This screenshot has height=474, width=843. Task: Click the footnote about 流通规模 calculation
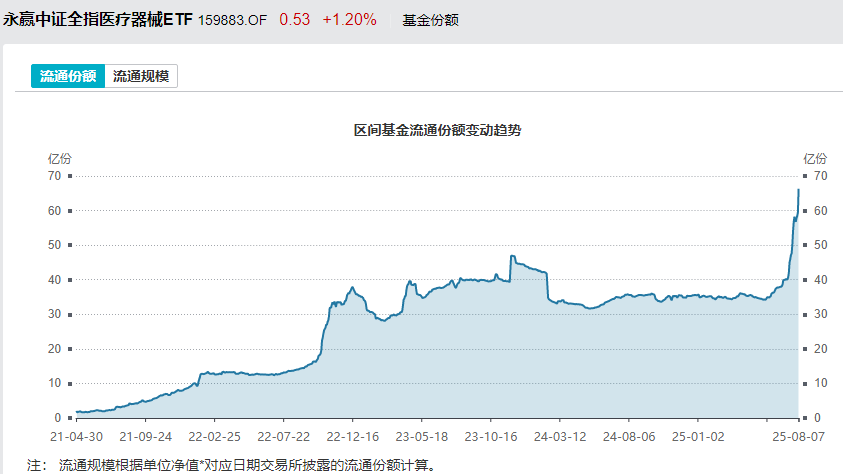(x=231, y=465)
